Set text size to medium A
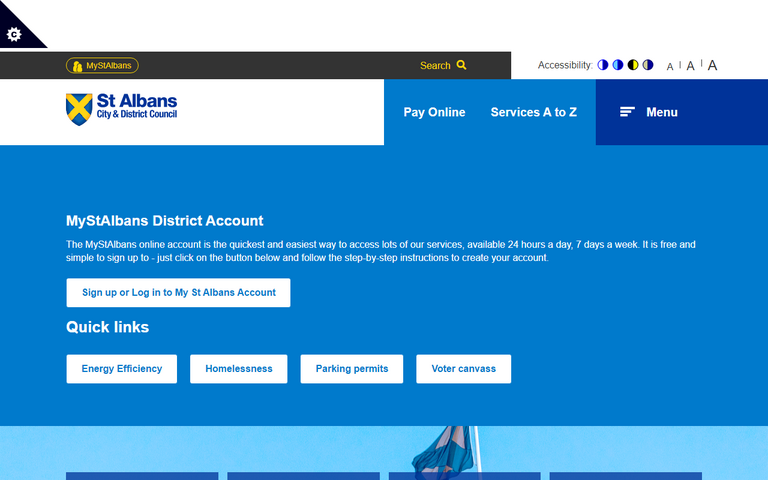This screenshot has width=768, height=480. pyautogui.click(x=690, y=66)
